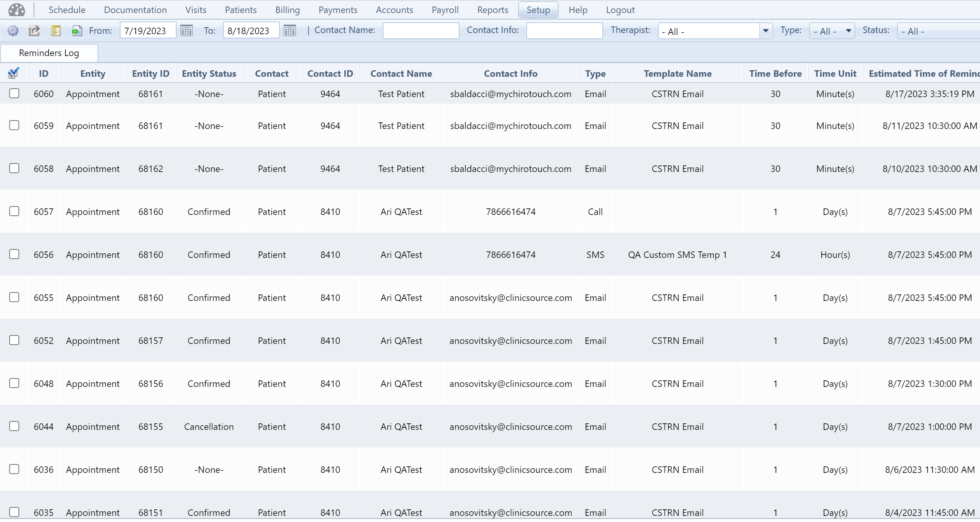Sort by the ID column header
Screen dimensions: 980x522
[x=44, y=73]
